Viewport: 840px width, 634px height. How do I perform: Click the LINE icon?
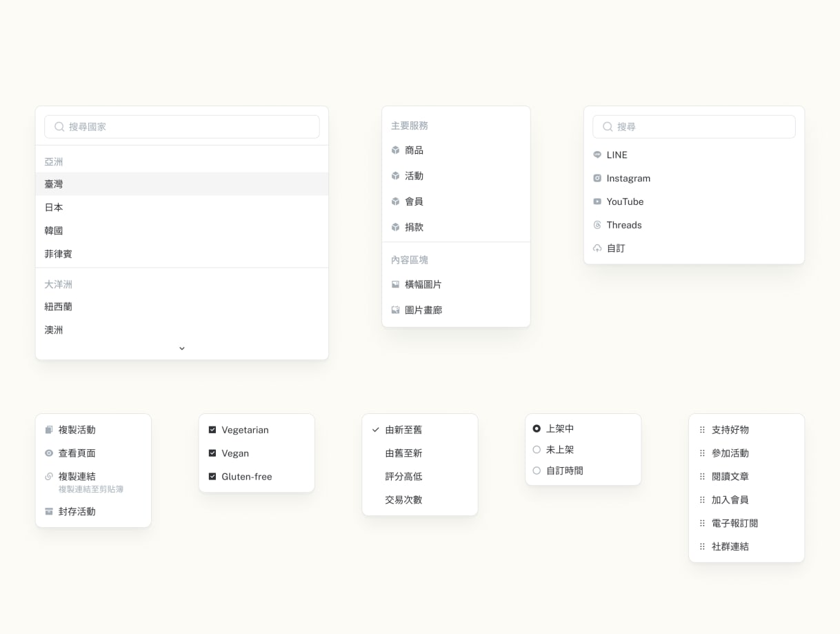[597, 155]
